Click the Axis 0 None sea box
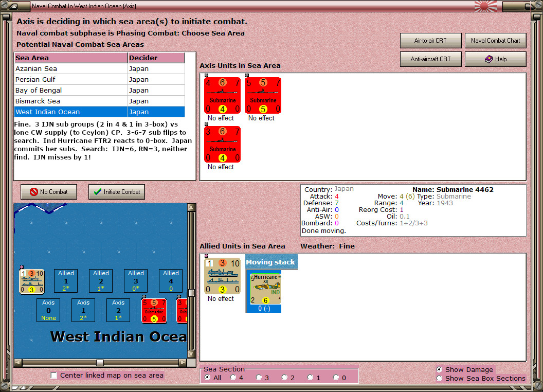The height and width of the screenshot is (392, 543). click(x=48, y=310)
